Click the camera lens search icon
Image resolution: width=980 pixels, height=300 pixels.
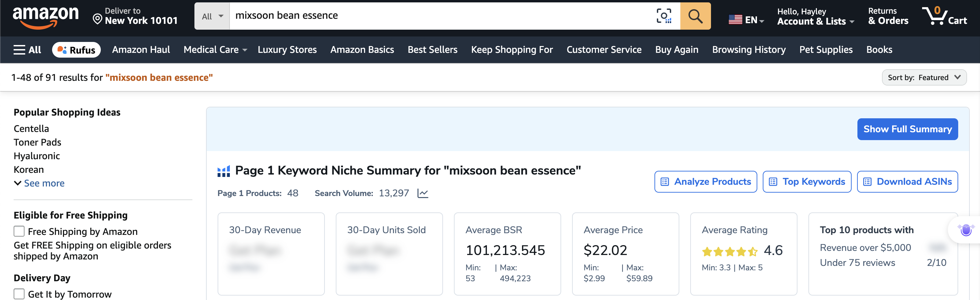663,16
